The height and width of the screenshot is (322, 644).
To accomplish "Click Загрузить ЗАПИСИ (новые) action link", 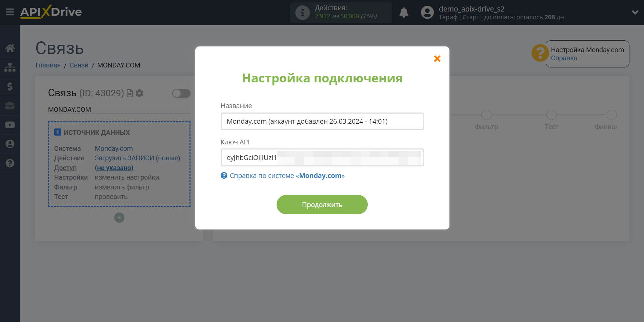I will 137,158.
